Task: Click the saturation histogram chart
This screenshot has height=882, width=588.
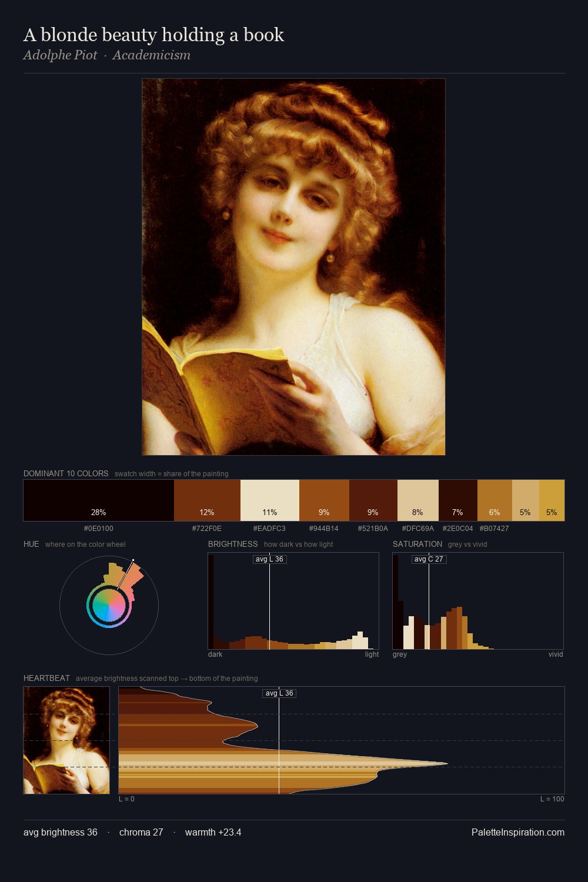Action: point(478,601)
